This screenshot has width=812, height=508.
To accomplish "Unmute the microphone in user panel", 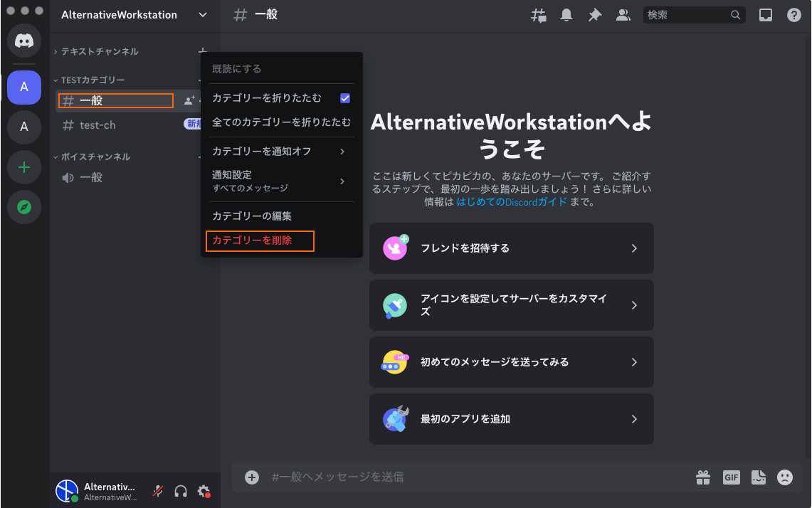I will pos(158,491).
